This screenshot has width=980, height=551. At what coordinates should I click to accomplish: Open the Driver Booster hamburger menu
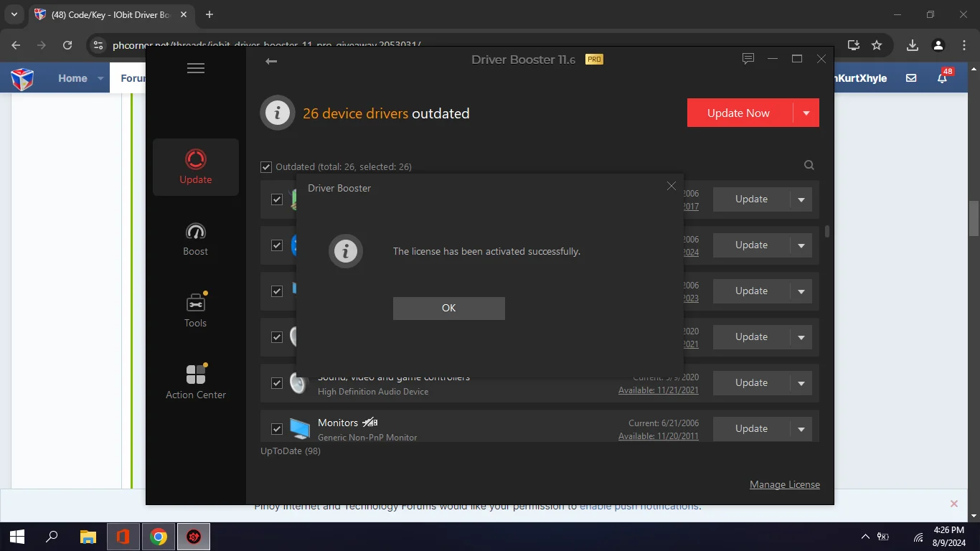pos(196,68)
